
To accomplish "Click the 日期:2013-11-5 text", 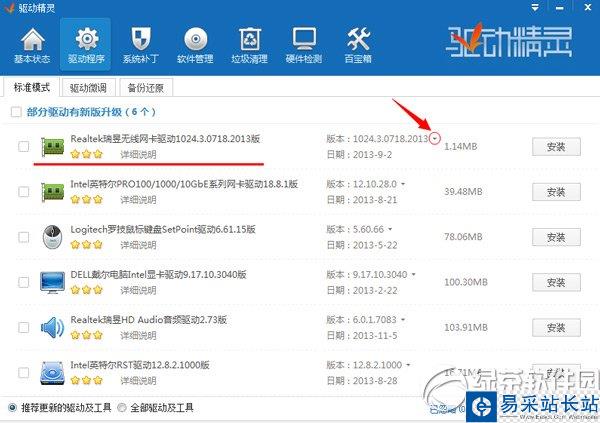I will (362, 336).
